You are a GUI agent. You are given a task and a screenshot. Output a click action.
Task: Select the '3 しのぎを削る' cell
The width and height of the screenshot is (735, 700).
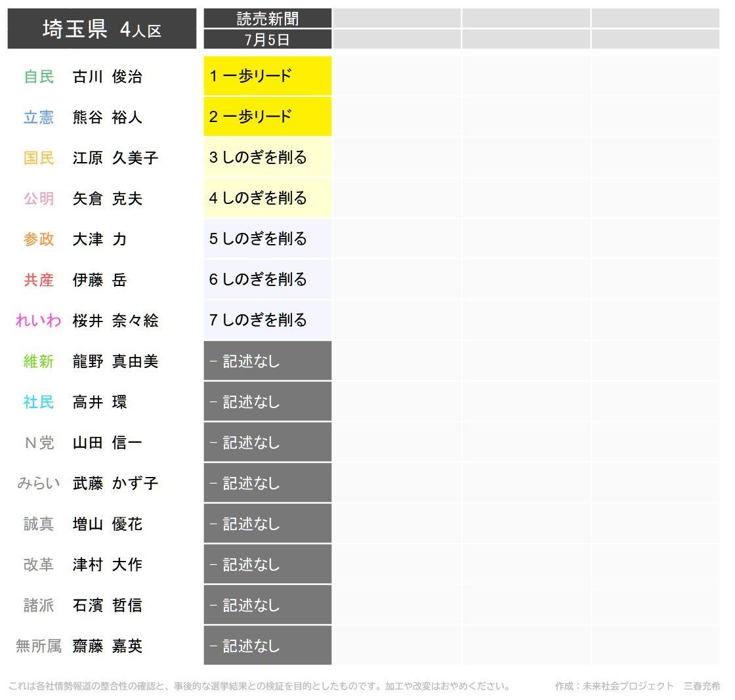267,157
